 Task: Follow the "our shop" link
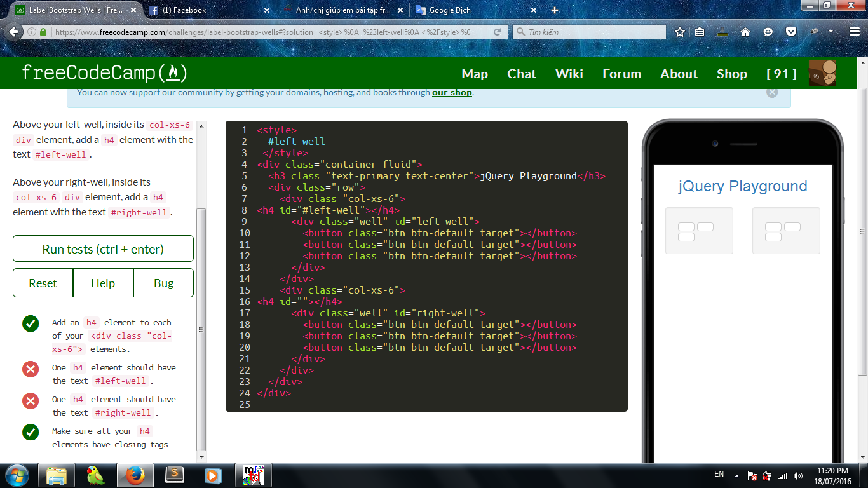point(452,92)
